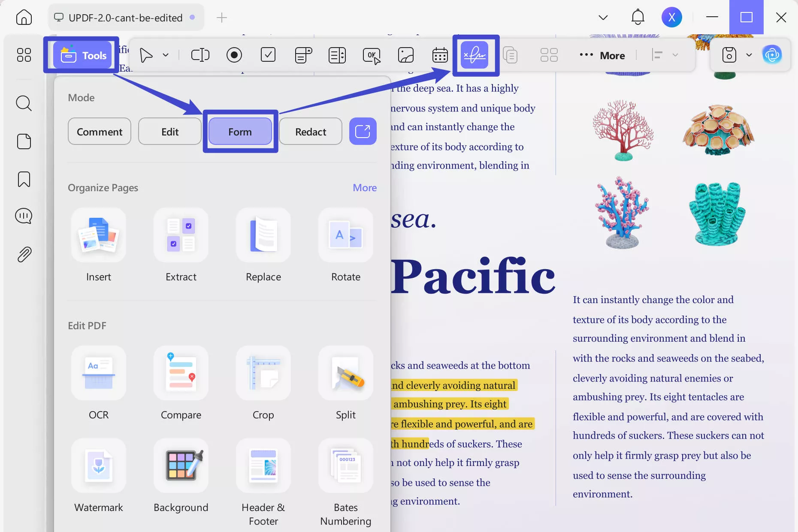The width and height of the screenshot is (798, 532).
Task: Open the bookmarks panel
Action: [24, 179]
